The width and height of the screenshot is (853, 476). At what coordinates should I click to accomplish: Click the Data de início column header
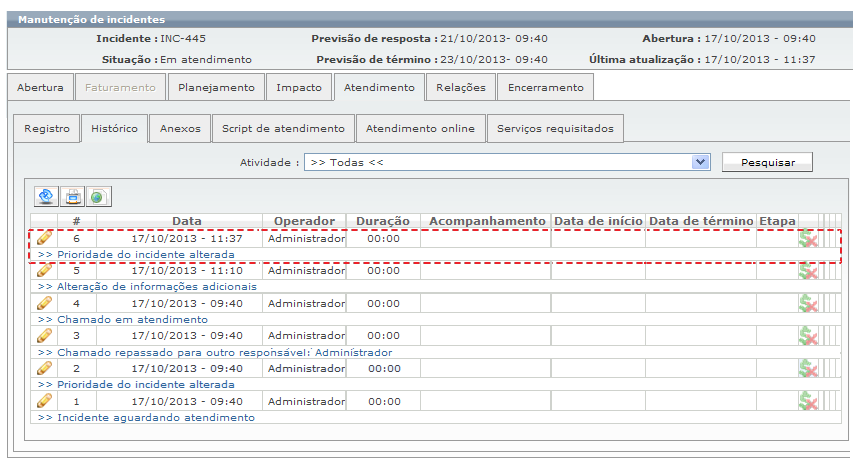point(598,221)
